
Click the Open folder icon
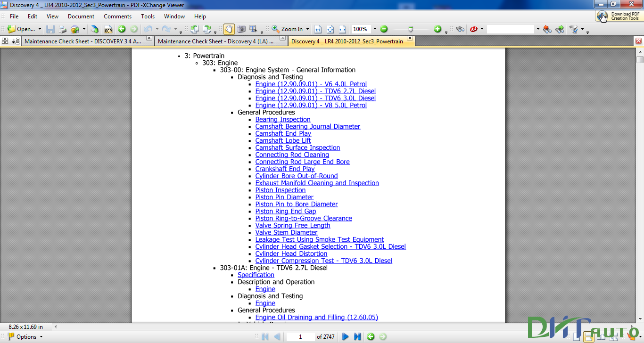click(11, 29)
